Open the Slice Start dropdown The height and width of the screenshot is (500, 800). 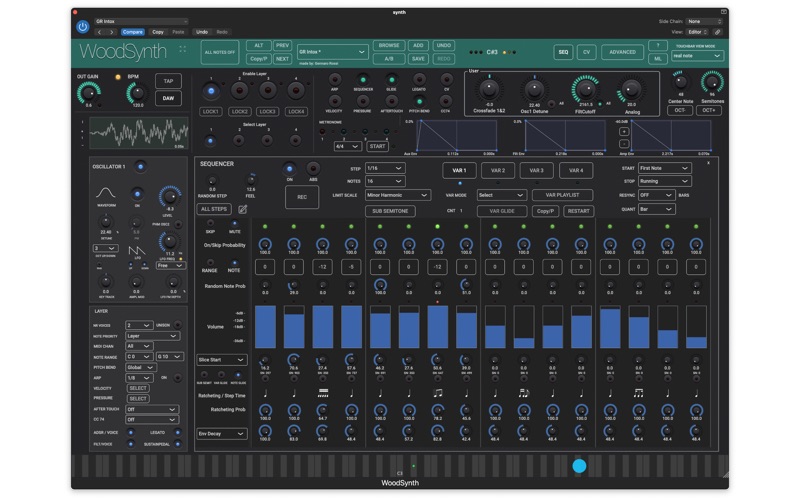[221, 360]
